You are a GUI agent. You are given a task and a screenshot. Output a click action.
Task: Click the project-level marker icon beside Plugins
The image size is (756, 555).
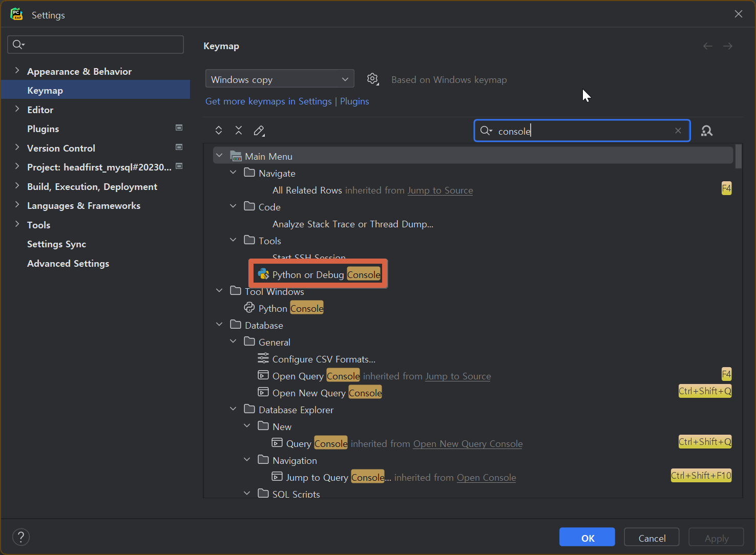tap(179, 127)
